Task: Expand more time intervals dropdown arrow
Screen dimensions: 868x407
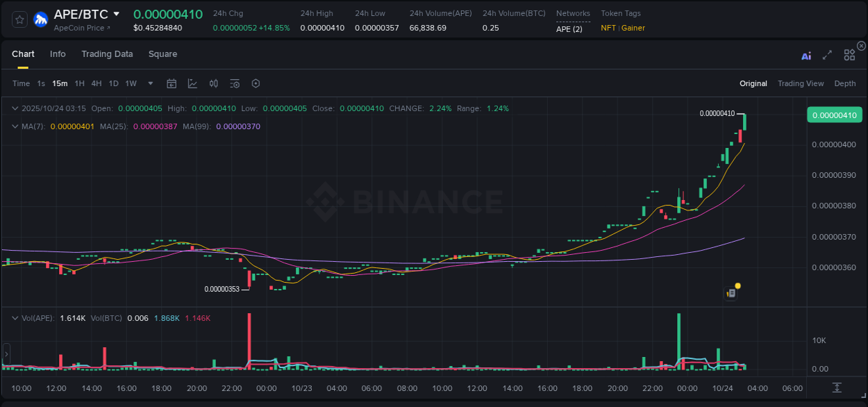Action: (151, 83)
